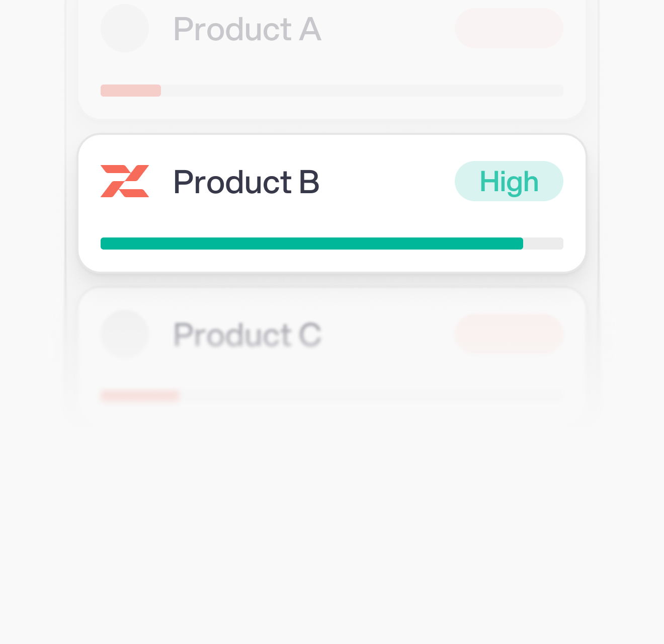664x644 pixels.
Task: Select the Product A card's blank space between title and badge
Action: pyautogui.click(x=387, y=28)
